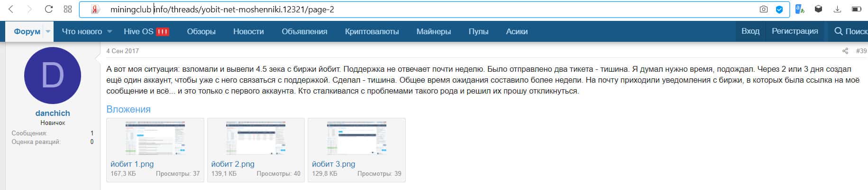Click the Регистрация button

point(795,31)
